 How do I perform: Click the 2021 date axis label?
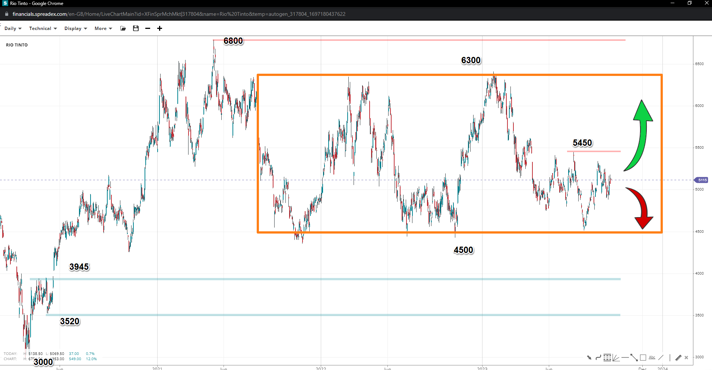pos(157,368)
